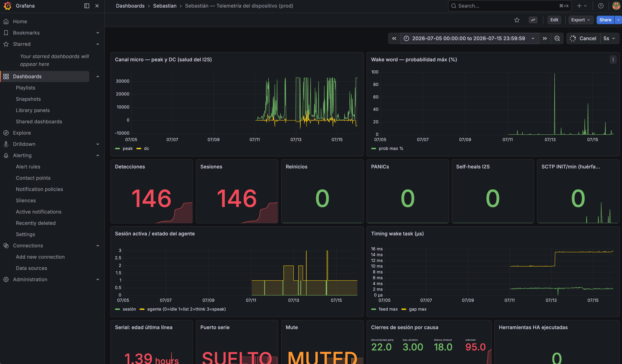Image resolution: width=622 pixels, height=364 pixels.
Task: Open Notification policies page
Action: 39,189
